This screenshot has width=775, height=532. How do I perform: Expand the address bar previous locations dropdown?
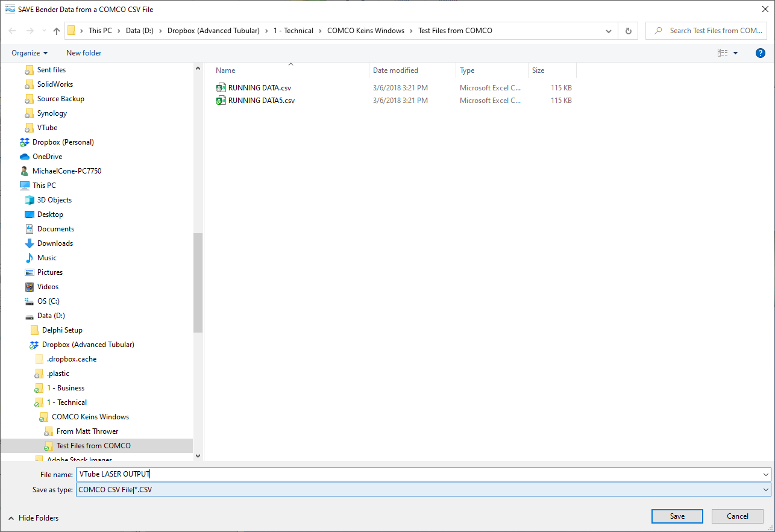click(x=609, y=31)
